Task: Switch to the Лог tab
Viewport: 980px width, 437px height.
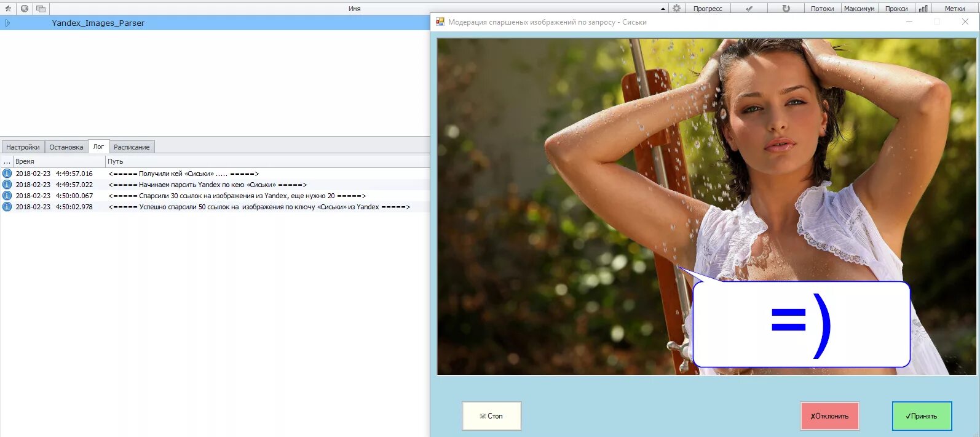Action: click(x=98, y=146)
